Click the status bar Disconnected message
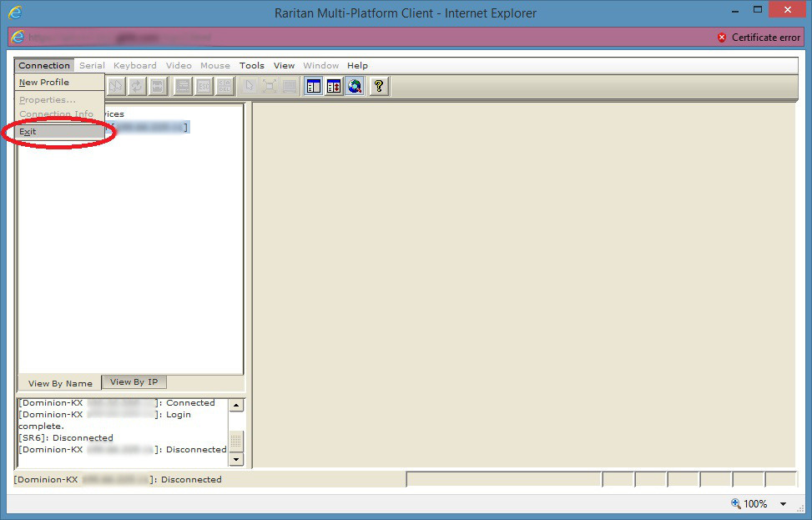The image size is (812, 520). click(118, 480)
